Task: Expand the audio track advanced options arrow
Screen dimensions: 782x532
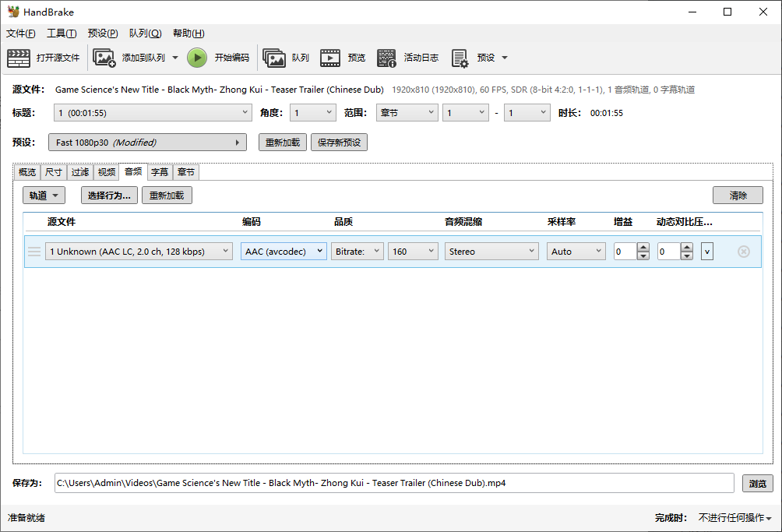Action: point(706,252)
